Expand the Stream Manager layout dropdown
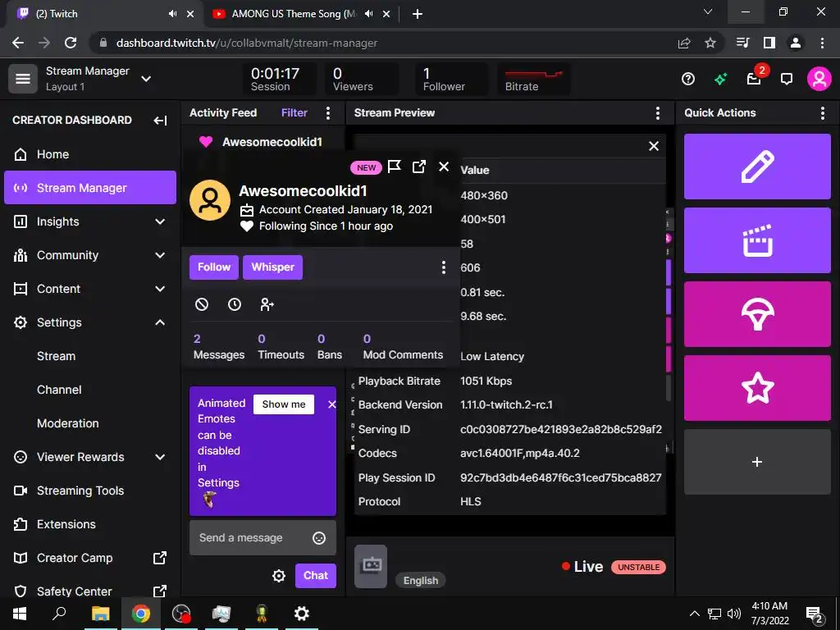 [x=146, y=79]
